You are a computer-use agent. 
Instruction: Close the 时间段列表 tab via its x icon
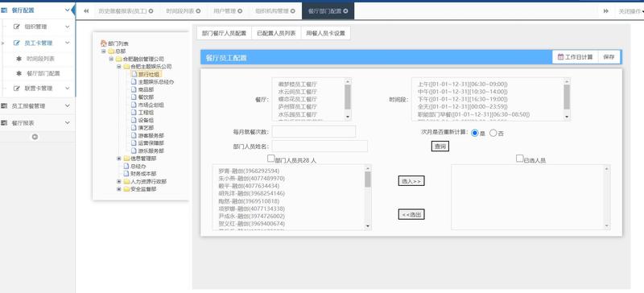click(x=198, y=11)
